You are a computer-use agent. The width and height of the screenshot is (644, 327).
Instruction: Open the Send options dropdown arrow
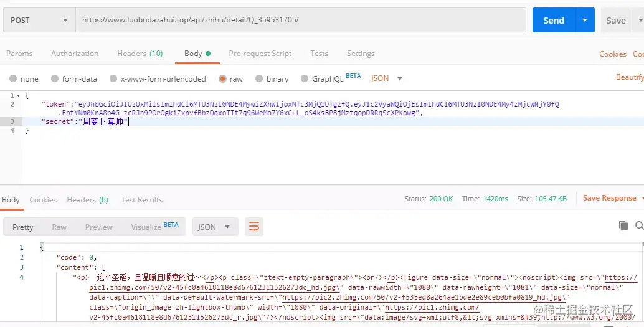pyautogui.click(x=585, y=20)
